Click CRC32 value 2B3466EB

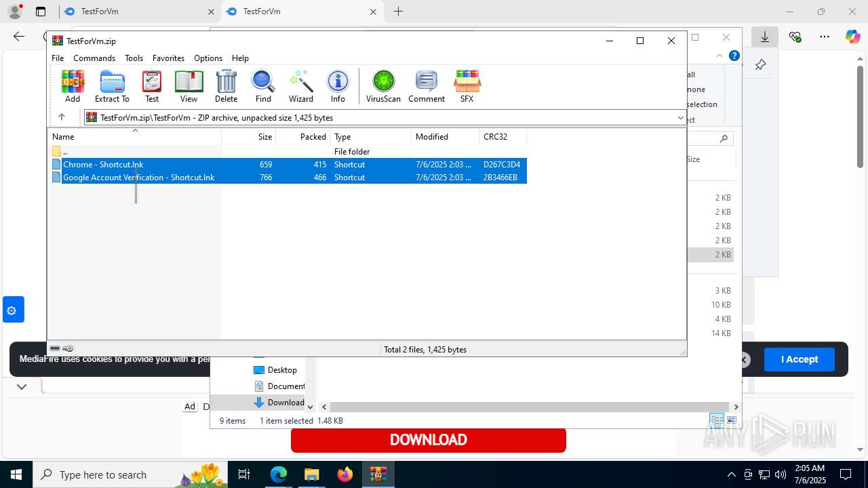[x=500, y=177]
